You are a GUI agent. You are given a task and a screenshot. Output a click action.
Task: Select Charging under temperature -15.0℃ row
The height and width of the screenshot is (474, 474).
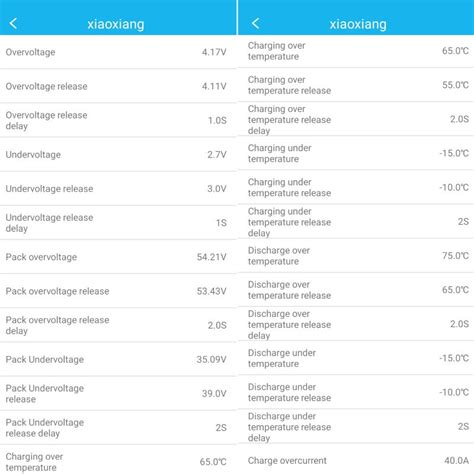coord(356,153)
